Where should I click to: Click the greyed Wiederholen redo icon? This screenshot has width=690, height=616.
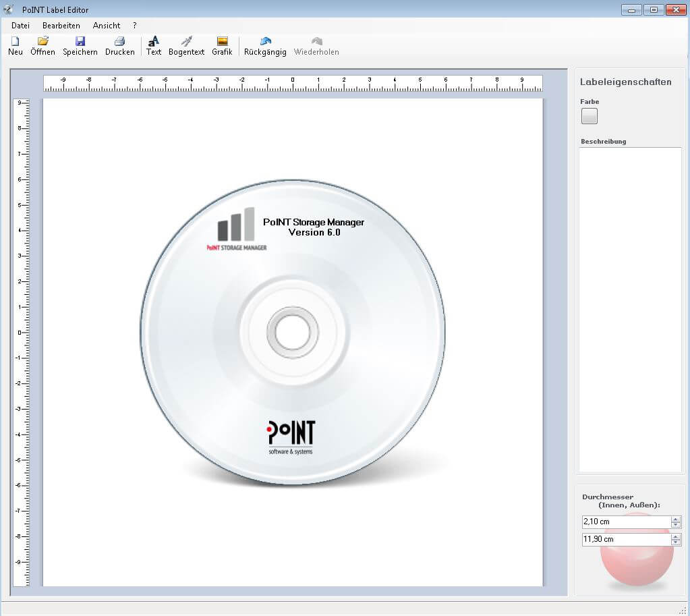coord(317,41)
